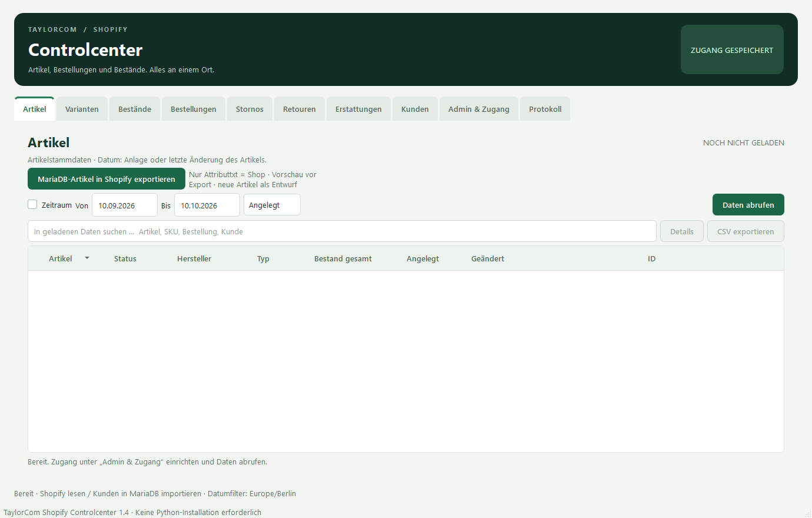This screenshot has height=518, width=812.
Task: Open the Admin & Zugang tab
Action: (x=479, y=109)
